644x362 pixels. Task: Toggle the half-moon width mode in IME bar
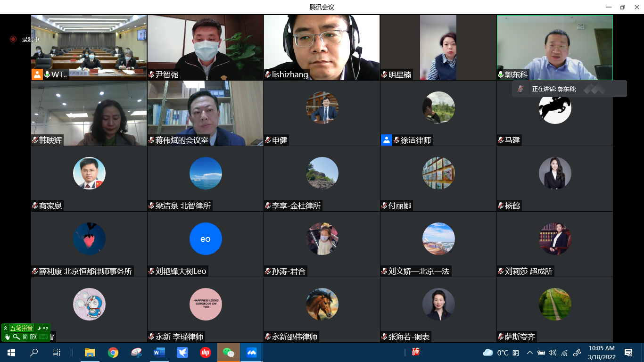point(39,328)
